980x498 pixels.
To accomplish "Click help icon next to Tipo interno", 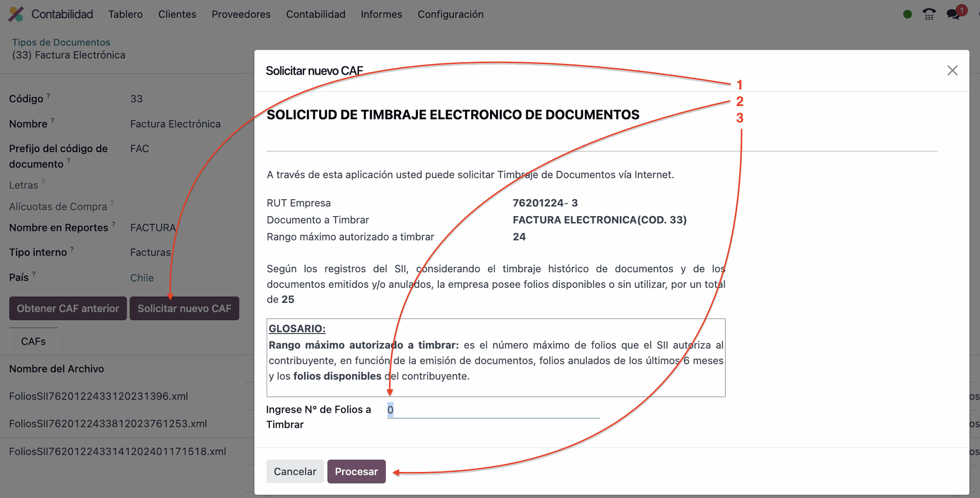I will tap(72, 249).
